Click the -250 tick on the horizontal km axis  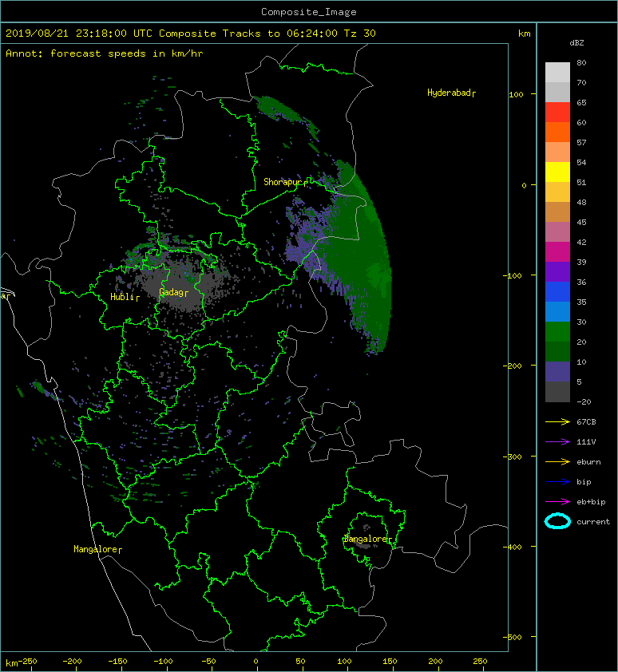pos(27,662)
